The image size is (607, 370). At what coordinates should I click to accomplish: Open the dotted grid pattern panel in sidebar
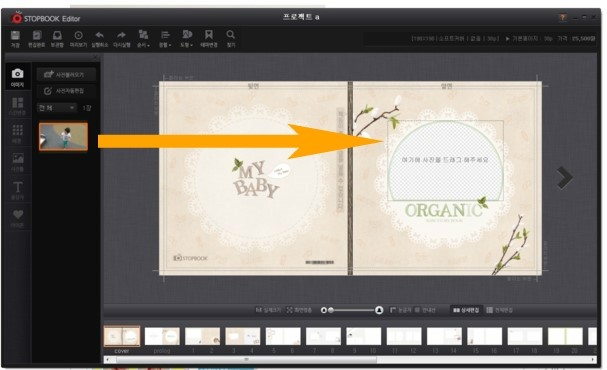coord(17,134)
